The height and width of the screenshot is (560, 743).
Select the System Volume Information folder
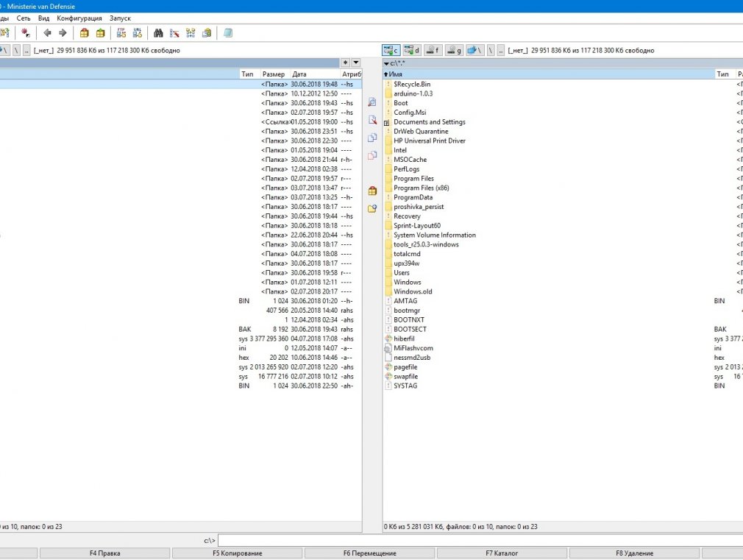point(435,235)
